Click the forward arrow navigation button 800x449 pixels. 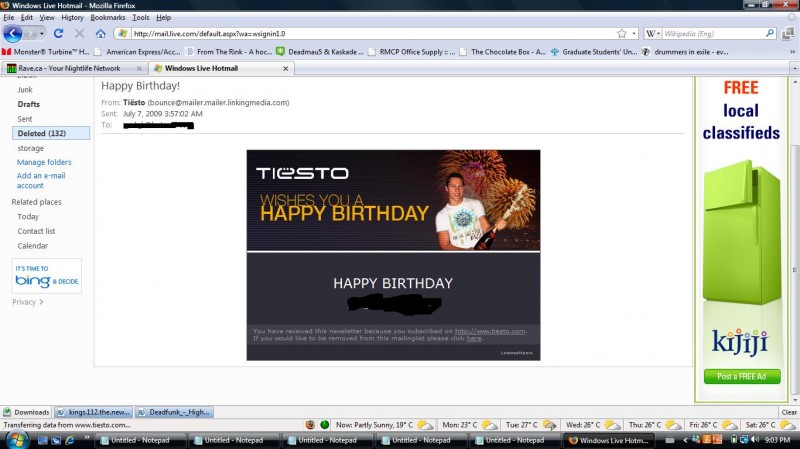pyautogui.click(x=30, y=34)
